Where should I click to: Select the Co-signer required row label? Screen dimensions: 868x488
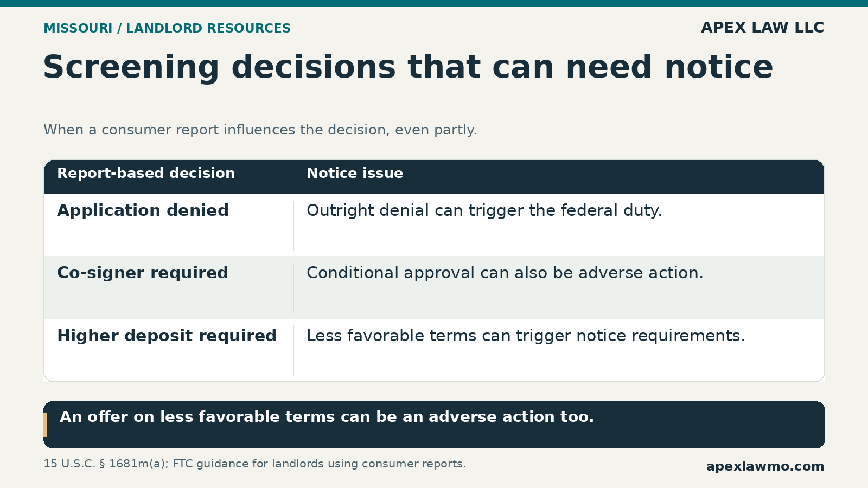(143, 273)
